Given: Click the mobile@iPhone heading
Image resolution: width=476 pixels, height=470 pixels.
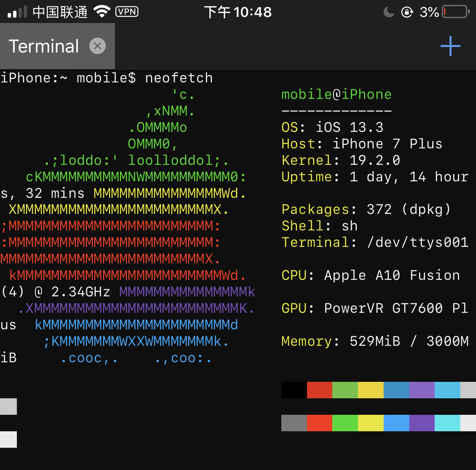Looking at the screenshot, I should (336, 94).
